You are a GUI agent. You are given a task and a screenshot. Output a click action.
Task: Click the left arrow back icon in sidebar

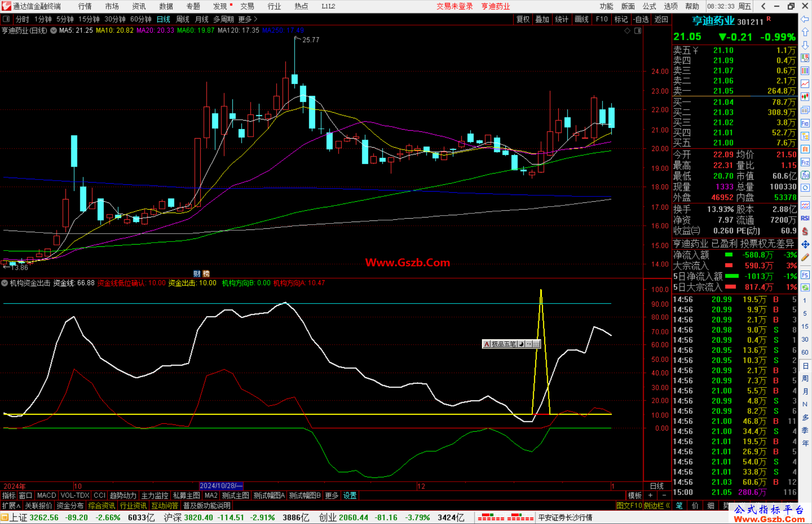[x=805, y=19]
